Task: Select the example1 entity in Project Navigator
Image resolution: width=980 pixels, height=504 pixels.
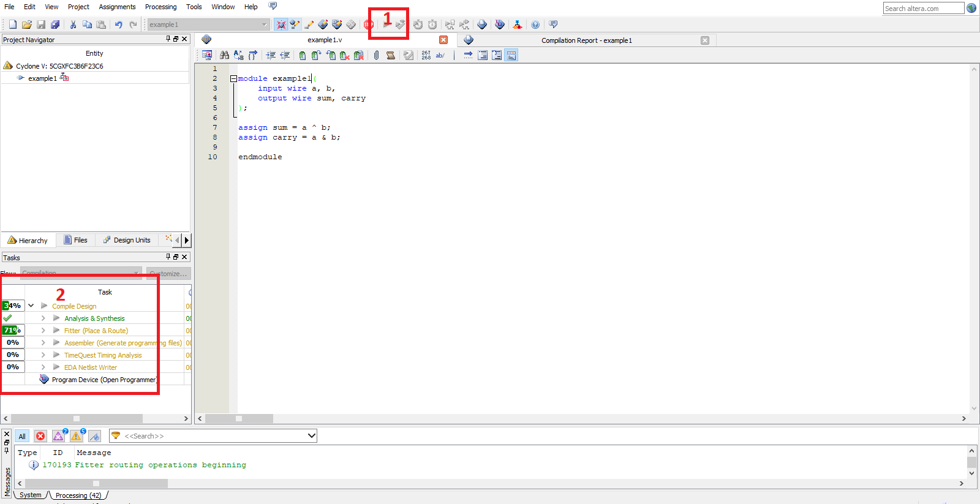Action: point(42,78)
